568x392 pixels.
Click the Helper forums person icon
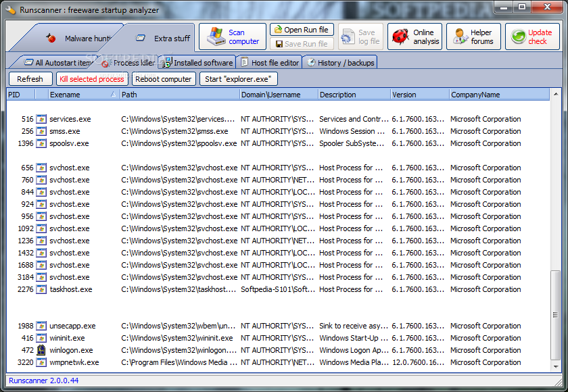pyautogui.click(x=460, y=36)
